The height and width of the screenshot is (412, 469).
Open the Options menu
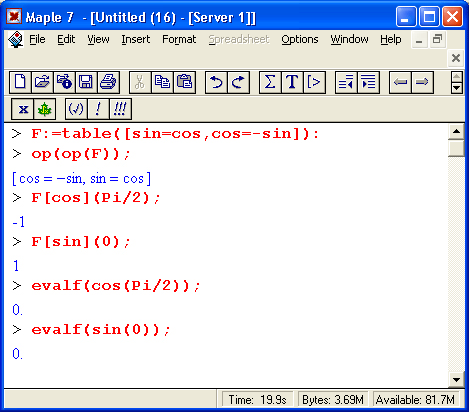pyautogui.click(x=300, y=39)
